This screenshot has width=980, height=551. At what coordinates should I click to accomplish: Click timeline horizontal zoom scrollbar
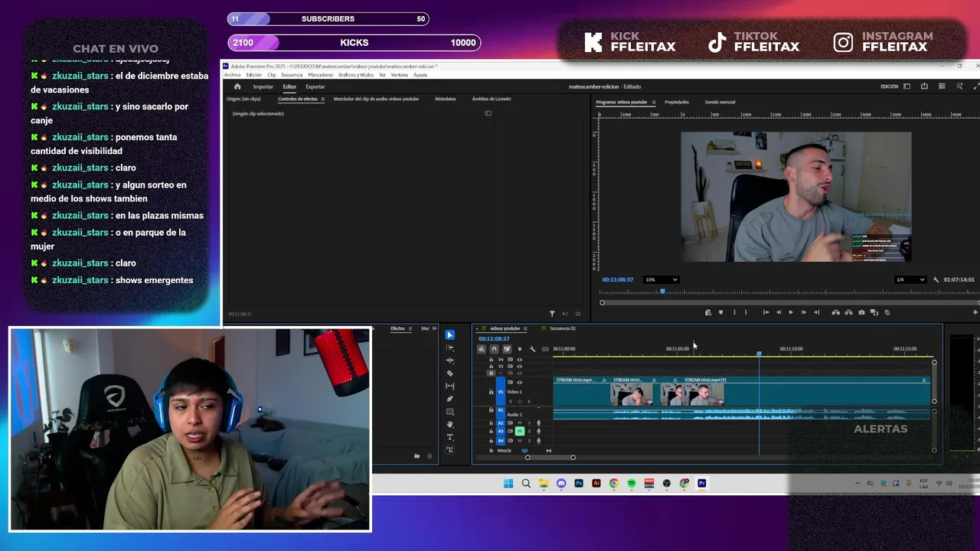click(x=550, y=458)
